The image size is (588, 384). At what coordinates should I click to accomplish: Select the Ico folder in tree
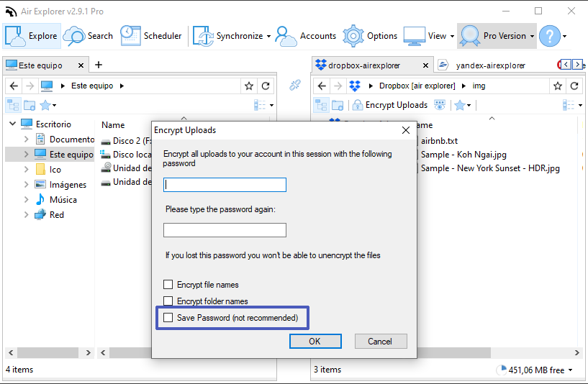click(x=55, y=169)
